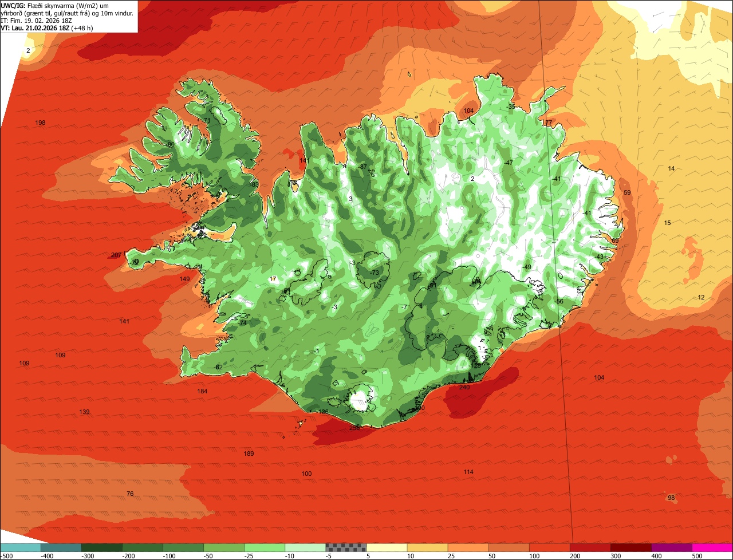The width and height of the screenshot is (733, 560).
Task: Click the land value -1
Action: [316, 352]
